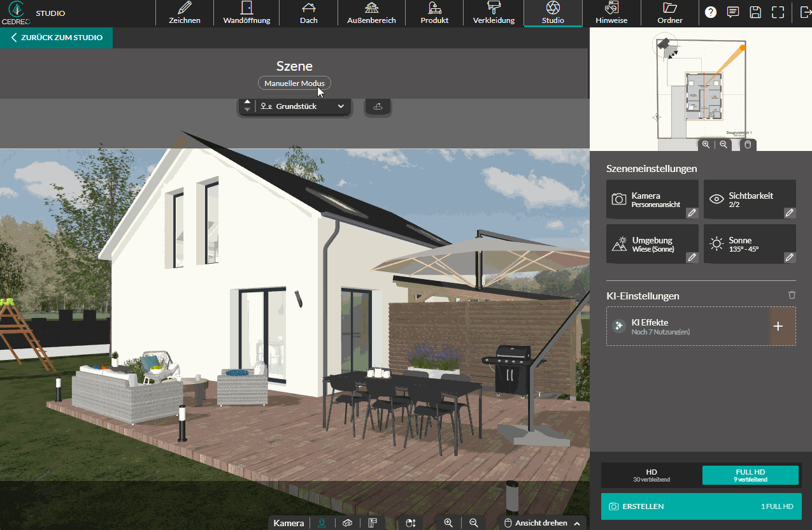Switch to the Außenbereich tab
Viewport: 812px width, 530px height.
[371, 13]
